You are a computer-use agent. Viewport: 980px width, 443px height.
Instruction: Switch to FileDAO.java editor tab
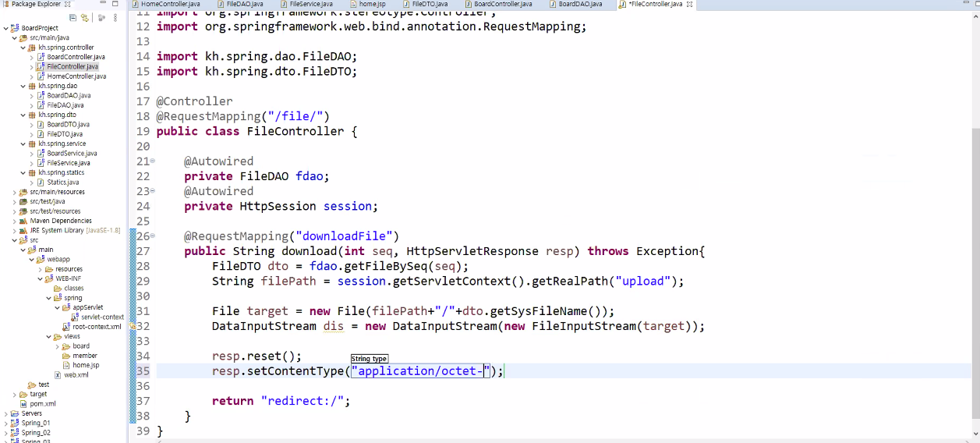pyautogui.click(x=241, y=4)
